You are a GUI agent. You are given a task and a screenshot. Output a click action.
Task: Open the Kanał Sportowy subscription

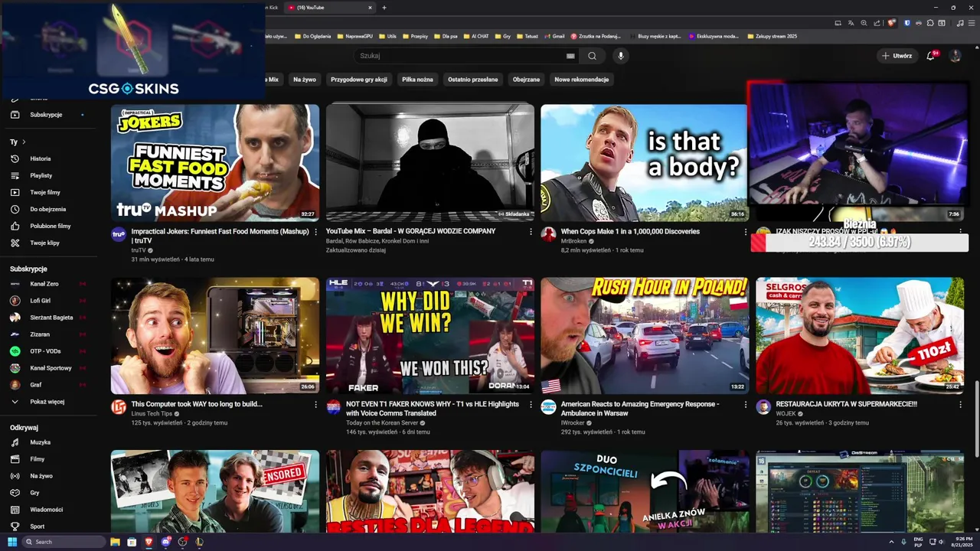click(51, 368)
